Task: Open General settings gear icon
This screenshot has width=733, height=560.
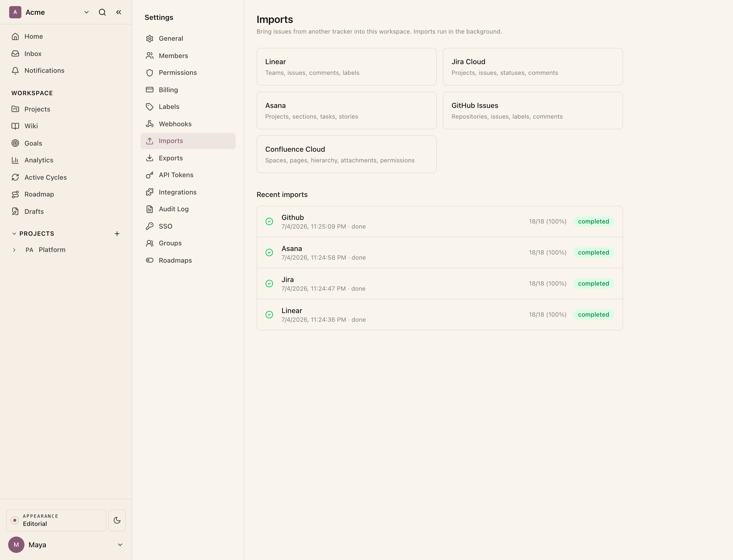Action: coord(150,39)
